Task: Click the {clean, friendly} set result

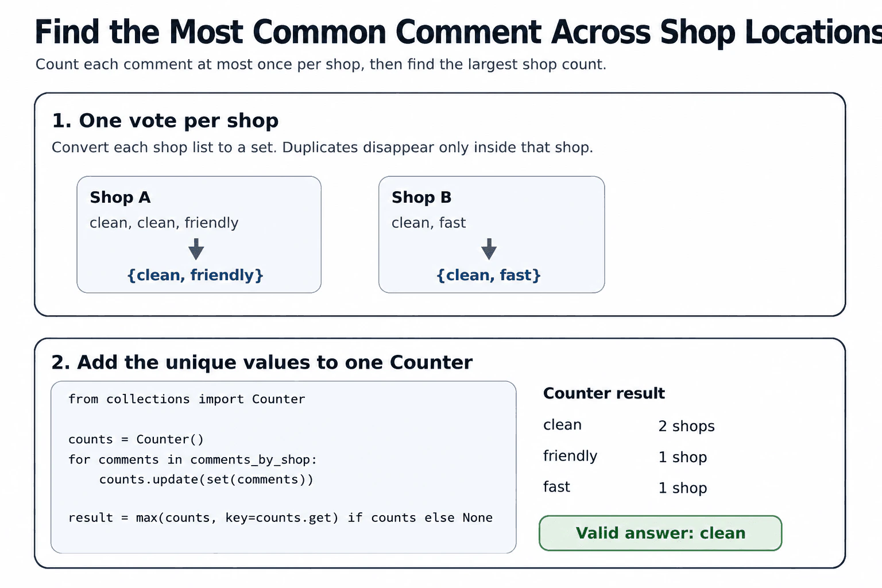Action: point(195,275)
